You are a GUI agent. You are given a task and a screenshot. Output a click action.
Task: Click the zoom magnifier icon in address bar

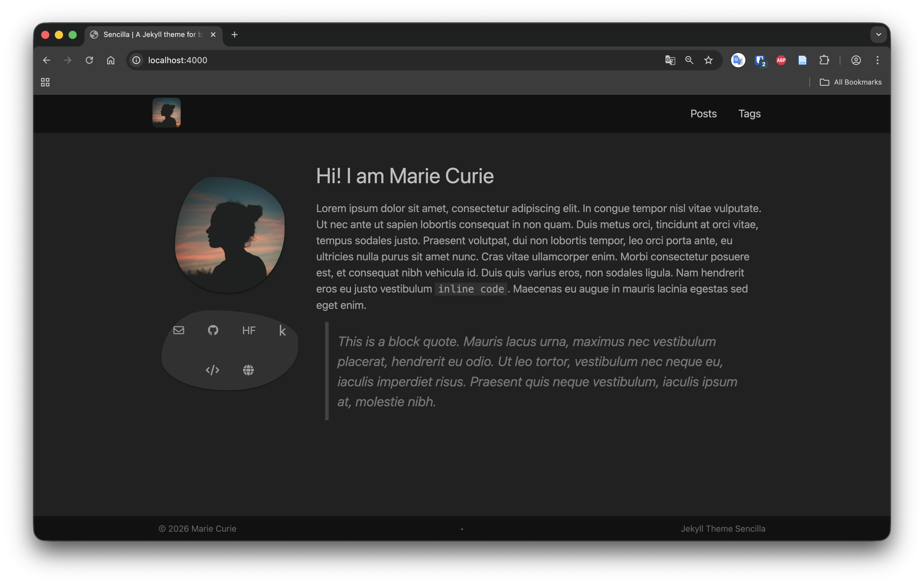pyautogui.click(x=689, y=60)
